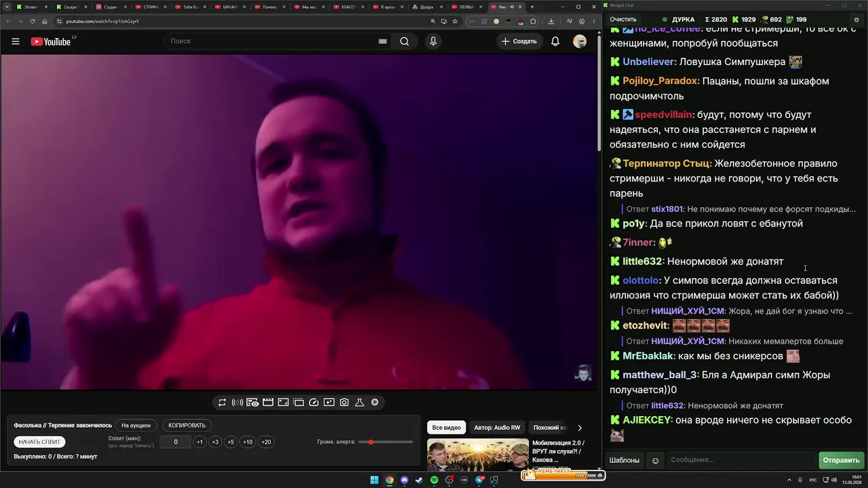
Task: Reload the browser page
Action: pos(32,21)
